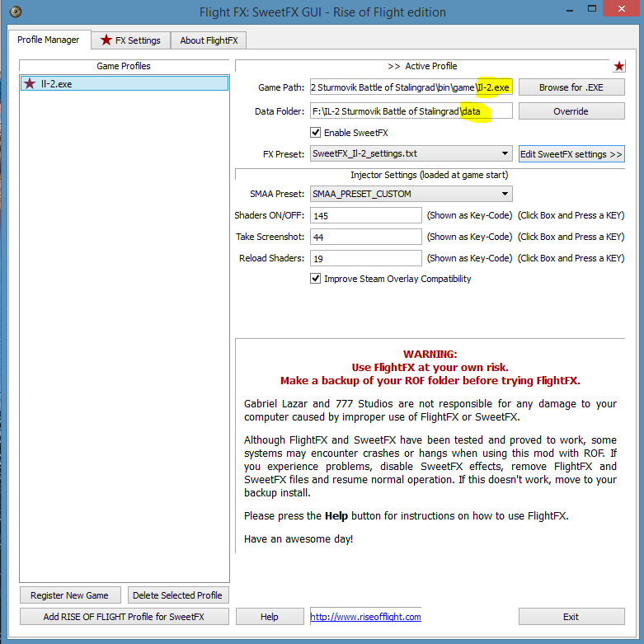Click the Override button
The height and width of the screenshot is (644, 644).
pos(571,111)
